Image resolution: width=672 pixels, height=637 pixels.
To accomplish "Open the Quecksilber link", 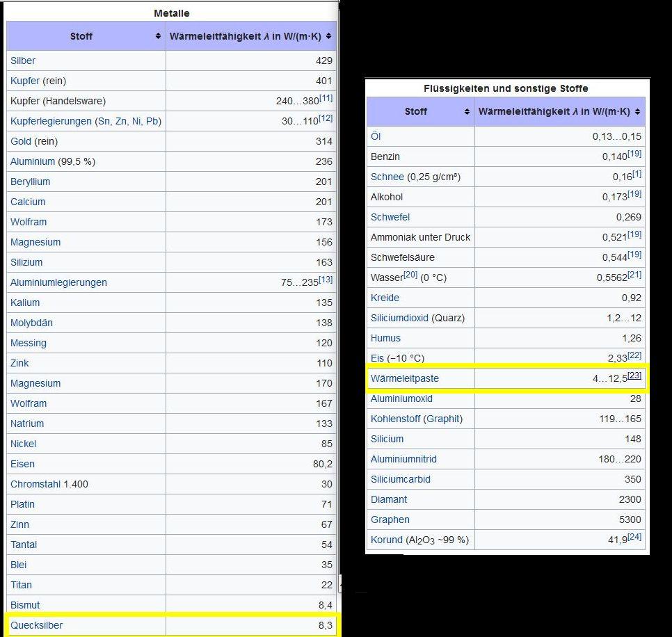I will click(x=36, y=625).
